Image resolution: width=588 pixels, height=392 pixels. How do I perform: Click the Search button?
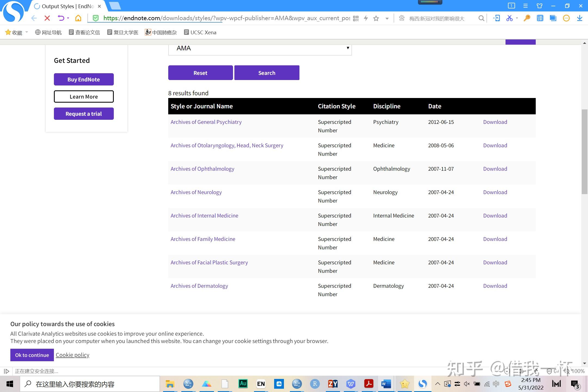click(x=267, y=73)
